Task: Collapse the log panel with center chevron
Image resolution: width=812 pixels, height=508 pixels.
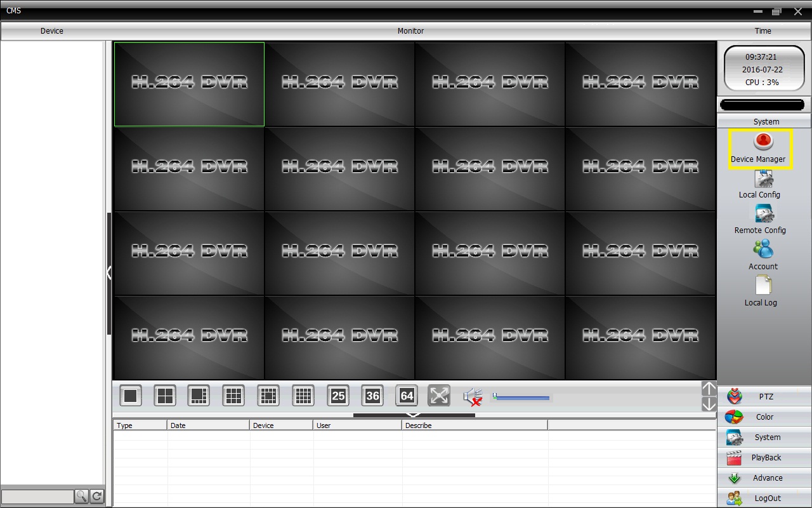Action: 414,415
